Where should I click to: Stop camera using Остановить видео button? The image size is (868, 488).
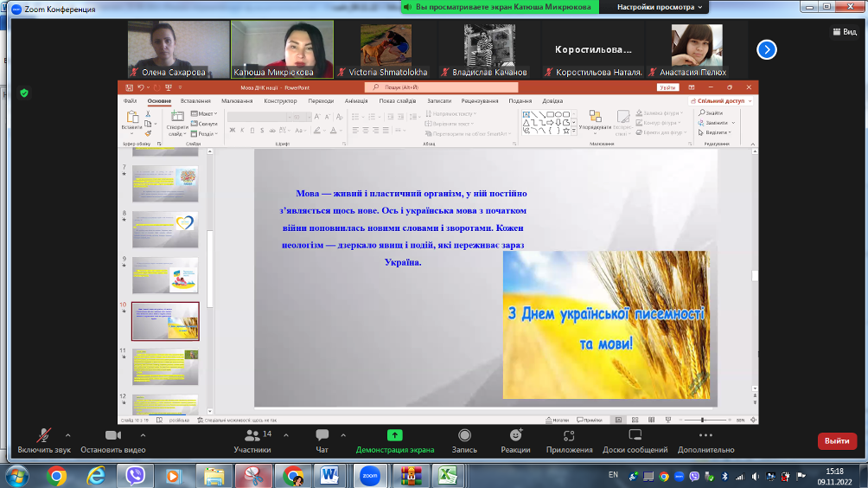point(112,435)
